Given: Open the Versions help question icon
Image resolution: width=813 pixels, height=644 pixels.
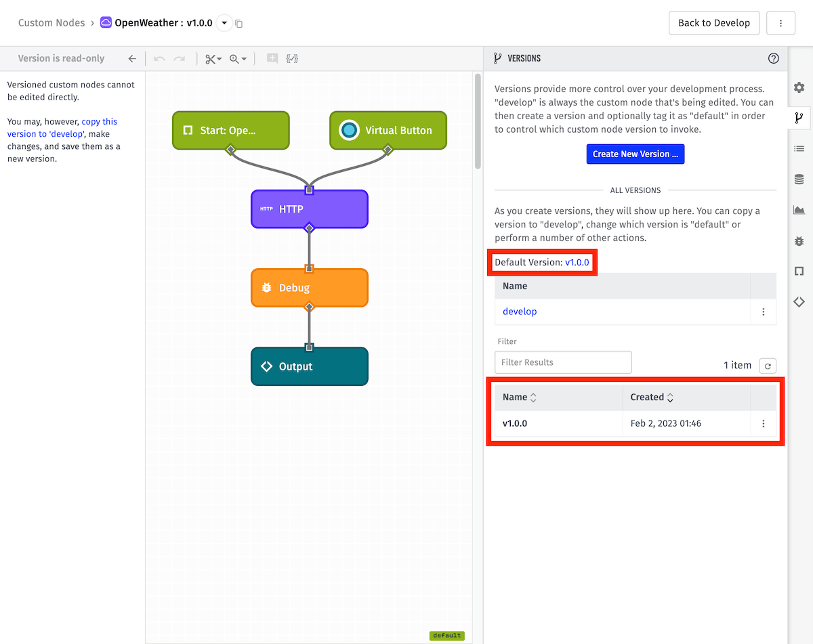Looking at the screenshot, I should tap(774, 58).
